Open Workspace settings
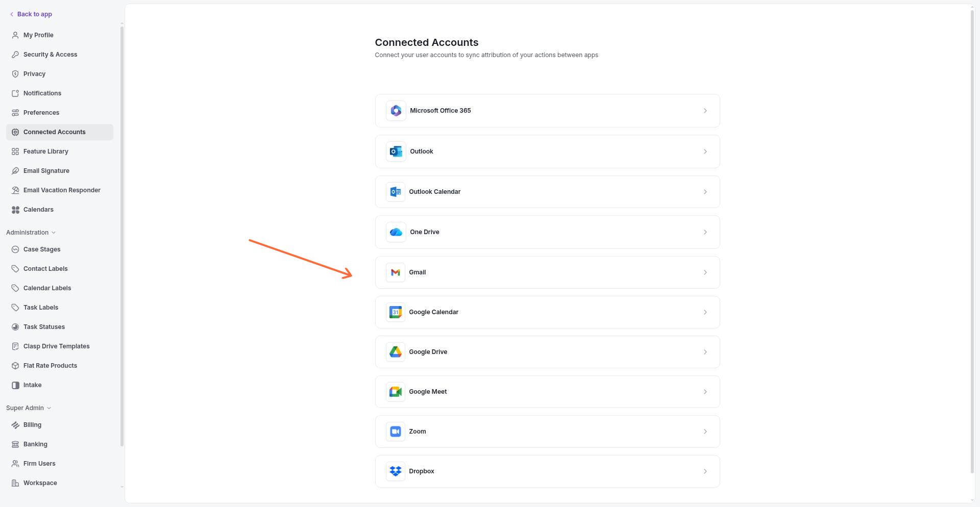Image resolution: width=980 pixels, height=507 pixels. point(60,483)
